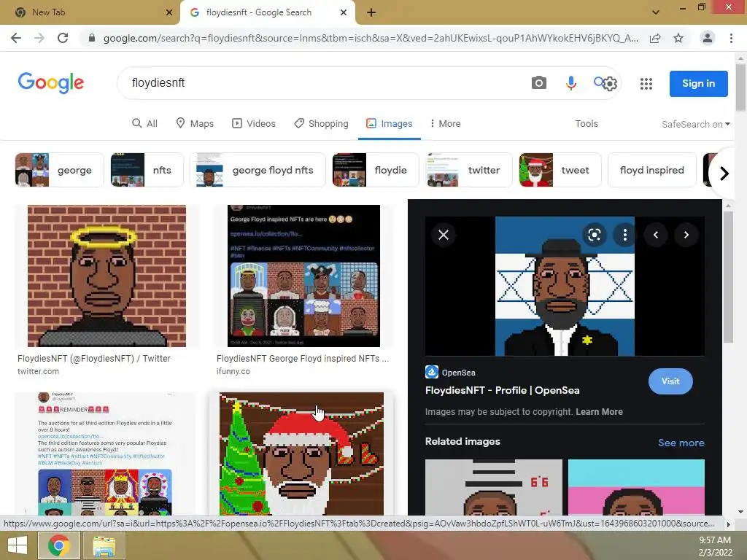Filter by the floydie chip
The image size is (747, 560).
376,170
